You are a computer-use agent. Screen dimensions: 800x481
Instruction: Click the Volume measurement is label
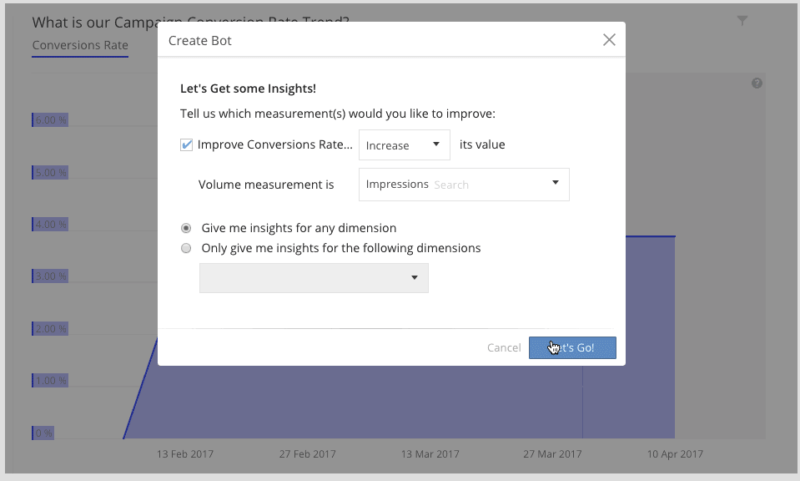(x=266, y=185)
